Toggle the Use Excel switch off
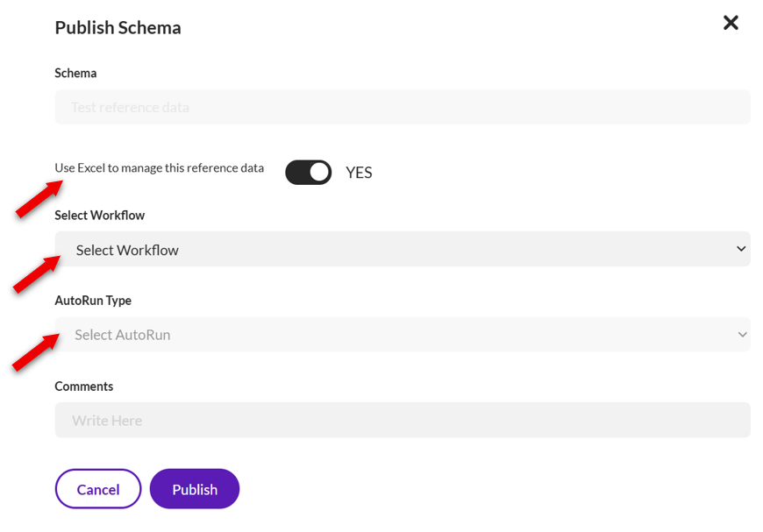 pyautogui.click(x=309, y=172)
